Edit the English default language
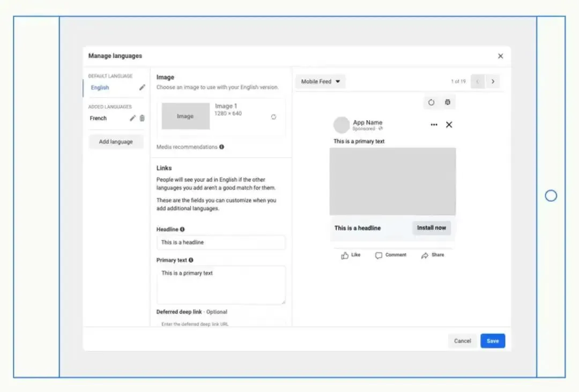This screenshot has height=392, width=579. click(x=142, y=87)
